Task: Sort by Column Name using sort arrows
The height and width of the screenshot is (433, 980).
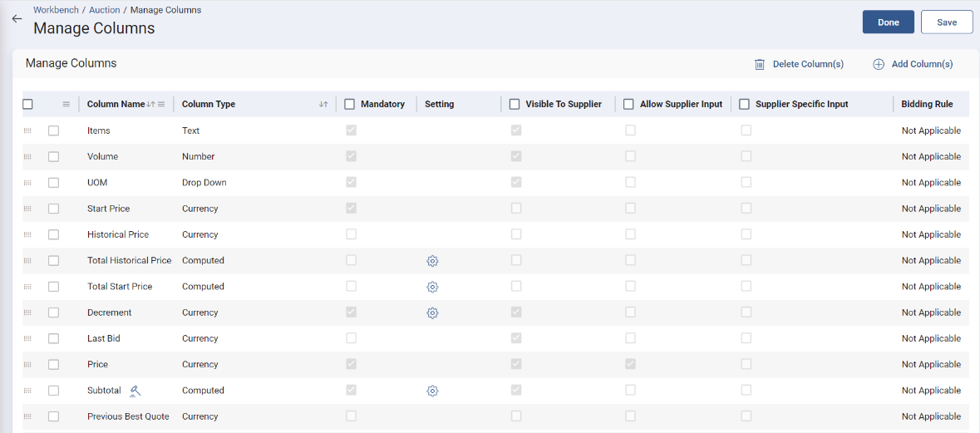Action: click(x=151, y=104)
